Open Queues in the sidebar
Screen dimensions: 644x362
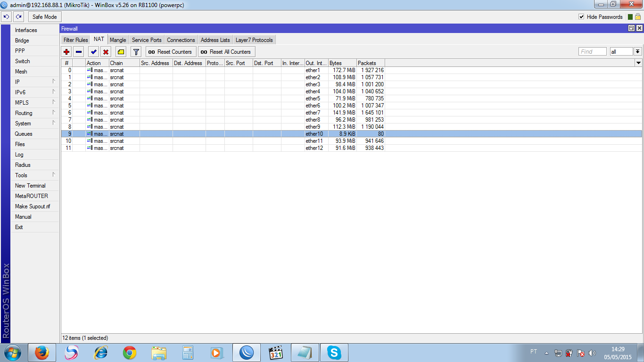(x=35, y=134)
